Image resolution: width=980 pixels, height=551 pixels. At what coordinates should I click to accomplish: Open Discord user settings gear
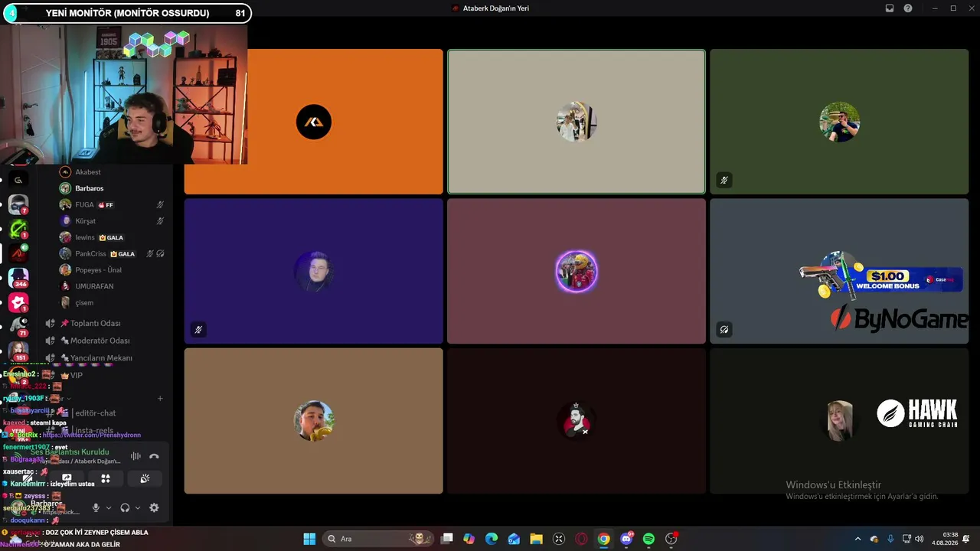(154, 507)
